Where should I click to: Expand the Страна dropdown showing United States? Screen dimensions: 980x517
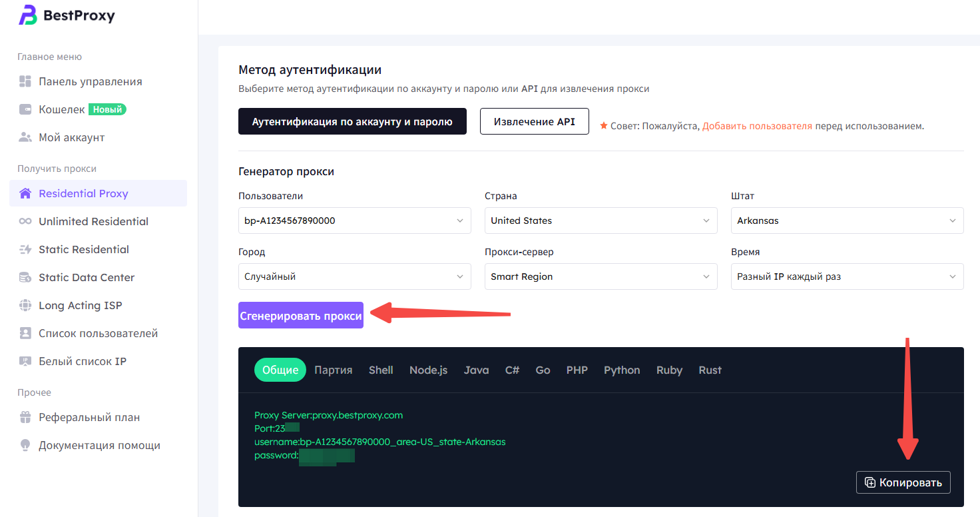pyautogui.click(x=601, y=221)
